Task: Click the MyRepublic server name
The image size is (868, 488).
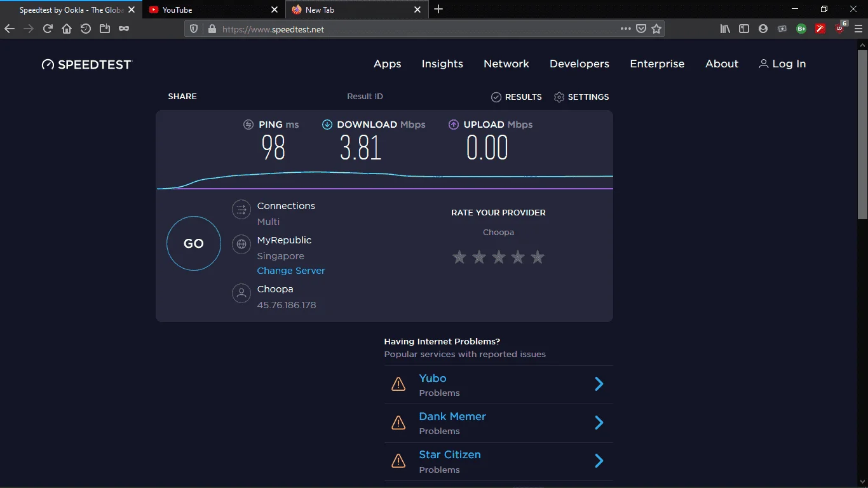Action: (284, 240)
